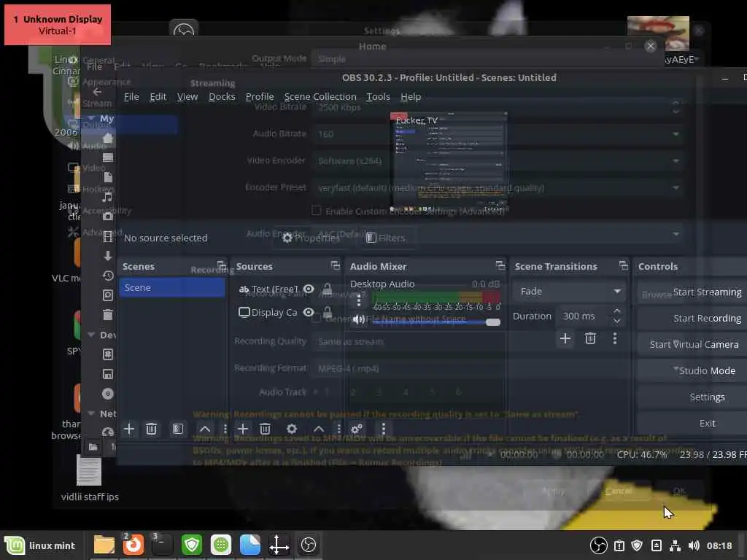Screen dimensions: 747x560
Task: Increase transition Duration with up stepper
Action: [x=617, y=311]
